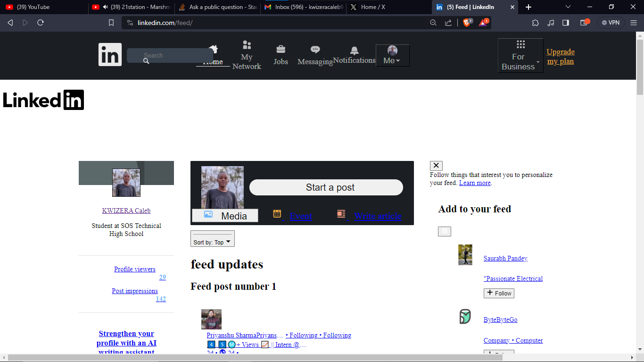Open the Sort by: Top dropdown
644x362 pixels.
click(213, 239)
